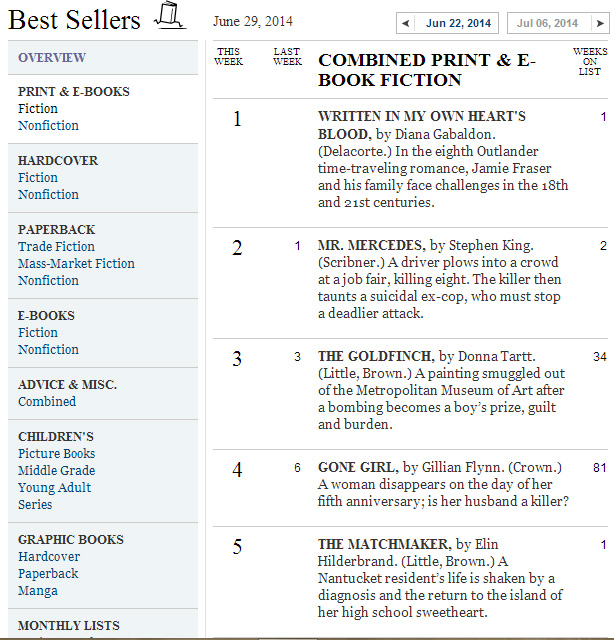The width and height of the screenshot is (614, 640).
Task: View Paperback Trade Fiction list
Action: [x=56, y=247]
